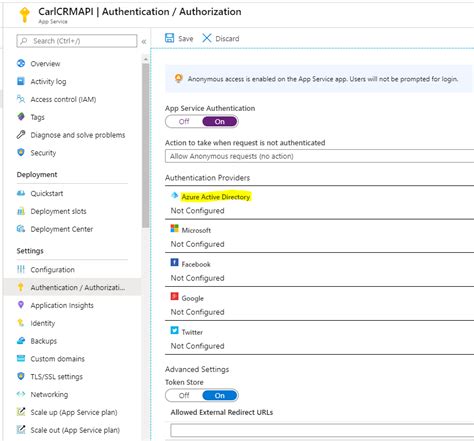Click the Microsoft provider logo icon
Screen dimensions: 474x441
pos(174,228)
